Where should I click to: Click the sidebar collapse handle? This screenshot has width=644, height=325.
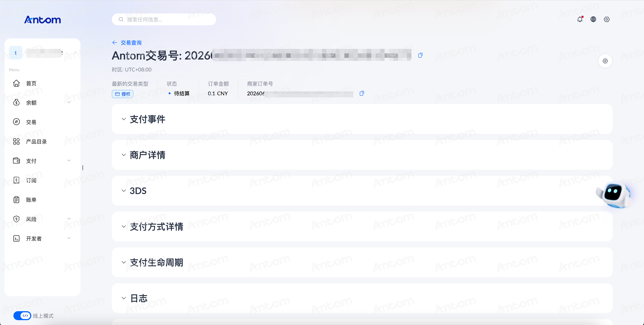tap(83, 168)
